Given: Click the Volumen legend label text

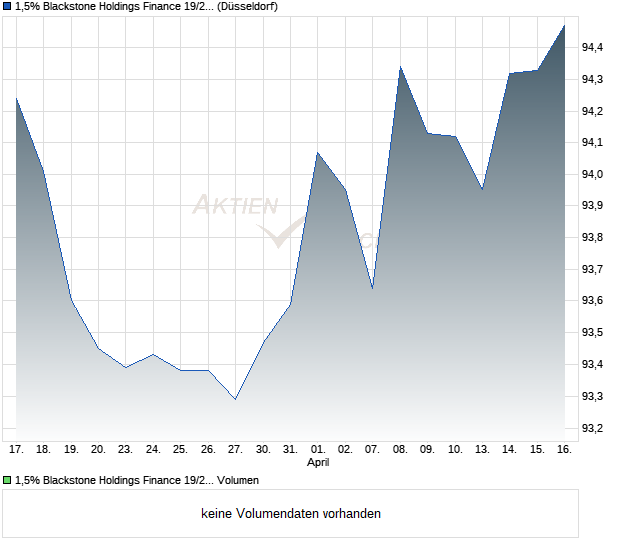Looking at the screenshot, I should pyautogui.click(x=137, y=480).
